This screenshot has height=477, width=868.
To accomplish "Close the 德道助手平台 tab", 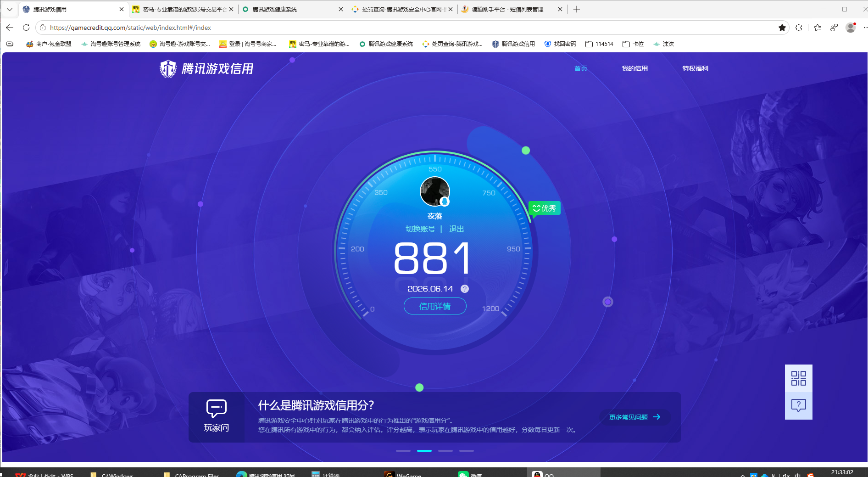I will (x=560, y=9).
